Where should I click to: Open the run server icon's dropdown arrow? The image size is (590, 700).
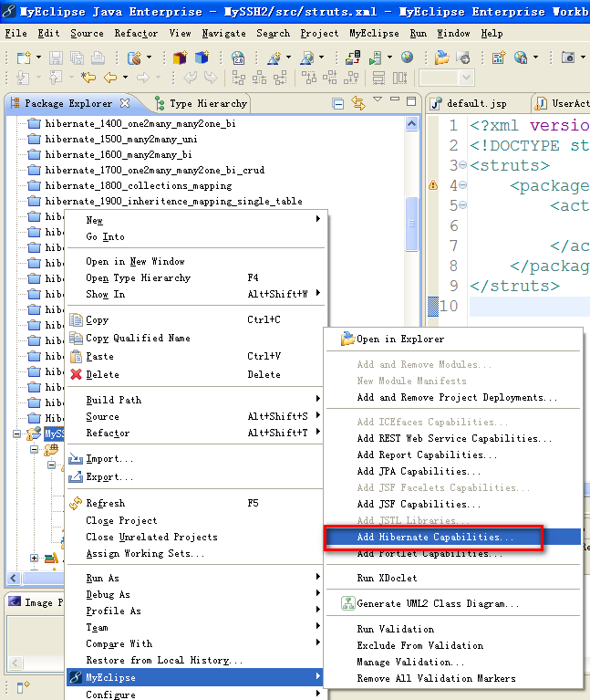click(389, 57)
